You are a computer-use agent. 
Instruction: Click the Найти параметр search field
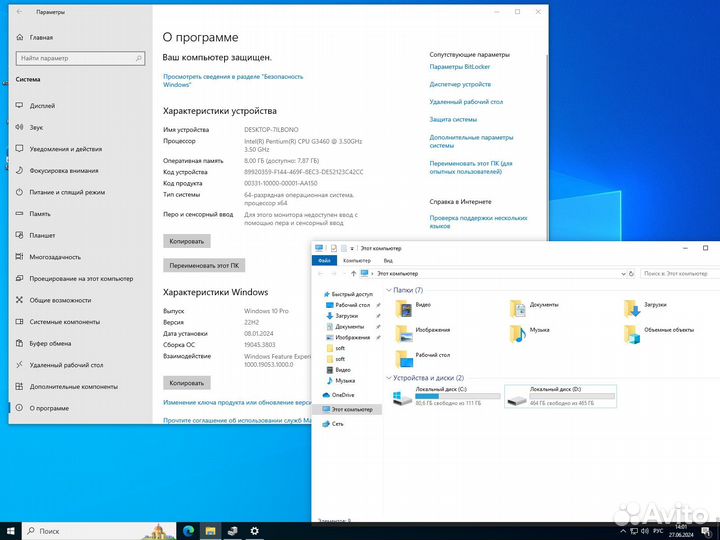click(81, 58)
